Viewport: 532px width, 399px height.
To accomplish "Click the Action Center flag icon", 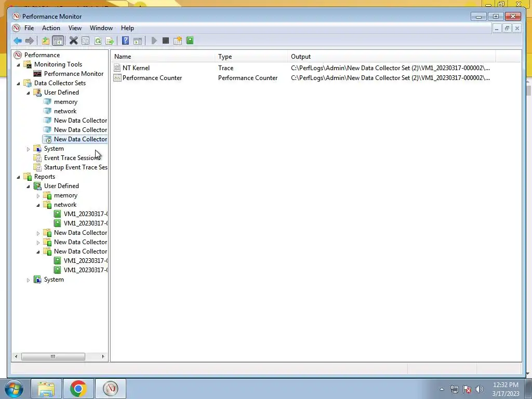I will pos(467,389).
